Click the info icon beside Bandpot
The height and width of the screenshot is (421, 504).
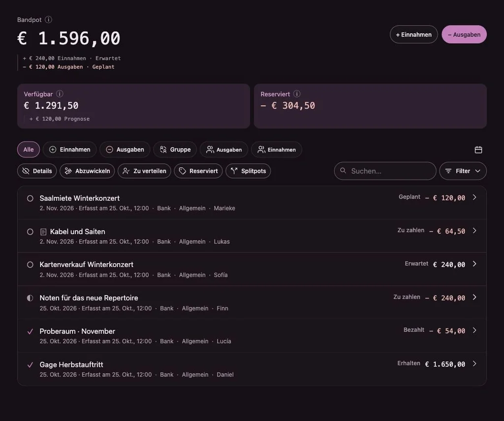[x=48, y=20]
